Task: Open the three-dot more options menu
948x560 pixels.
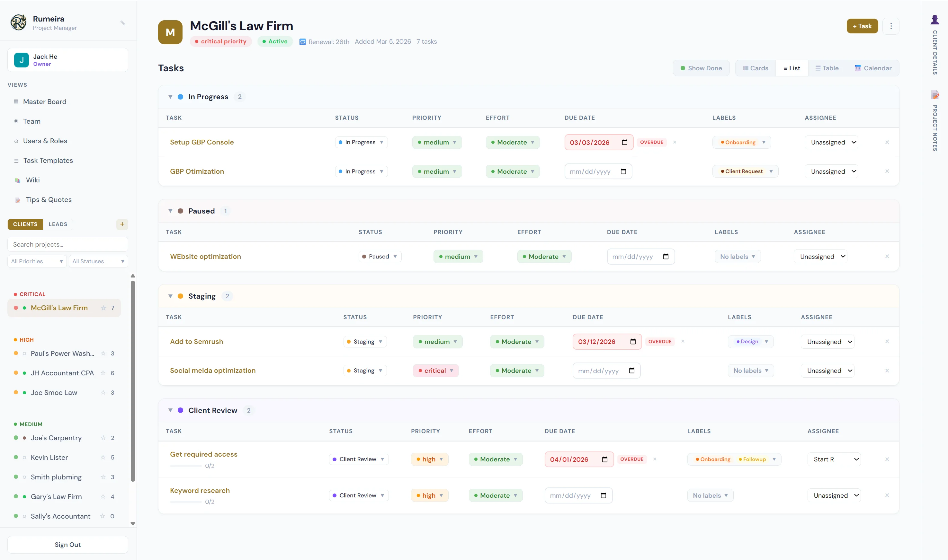Action: click(x=891, y=26)
